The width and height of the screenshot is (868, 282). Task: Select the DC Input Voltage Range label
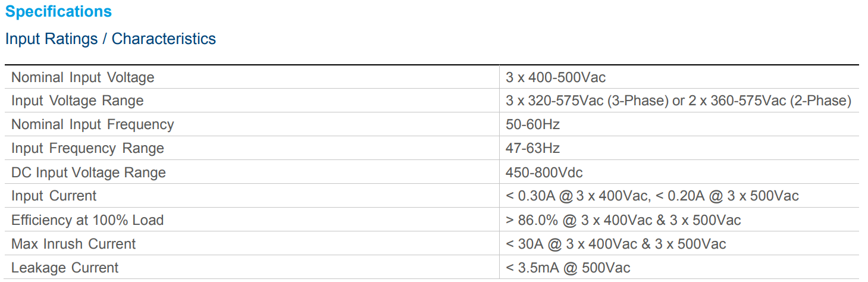coord(88,173)
